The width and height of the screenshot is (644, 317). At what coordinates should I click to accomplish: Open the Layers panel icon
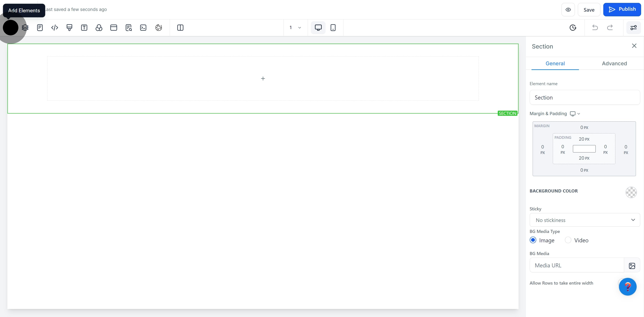tap(25, 27)
